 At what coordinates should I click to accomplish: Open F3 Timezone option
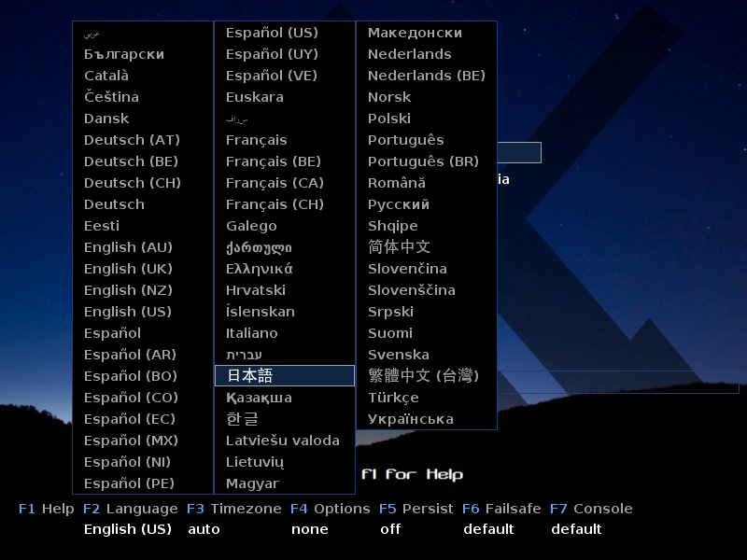click(234, 509)
